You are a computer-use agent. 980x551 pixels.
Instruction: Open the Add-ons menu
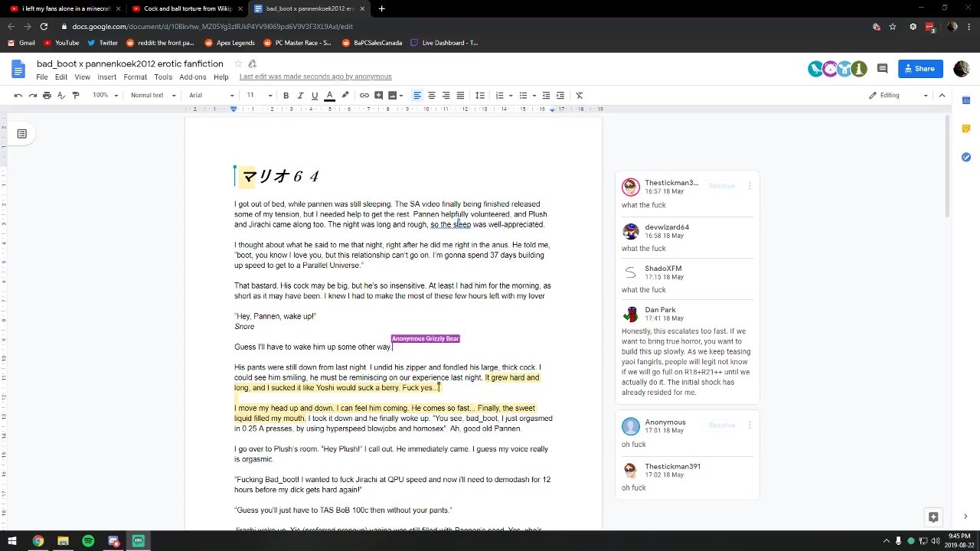193,77
